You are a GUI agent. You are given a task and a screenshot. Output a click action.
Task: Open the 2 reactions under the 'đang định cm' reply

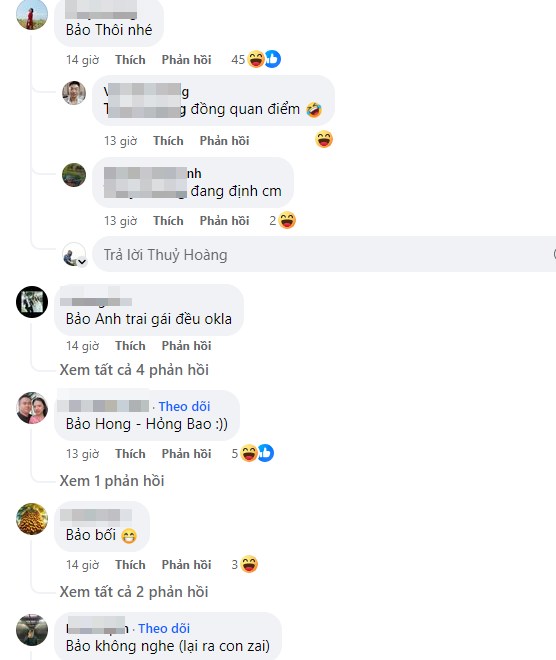click(x=282, y=221)
